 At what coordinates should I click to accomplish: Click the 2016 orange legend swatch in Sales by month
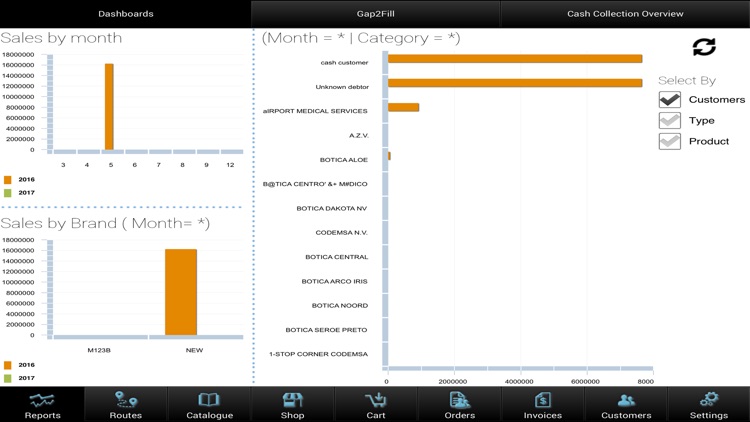(x=7, y=180)
